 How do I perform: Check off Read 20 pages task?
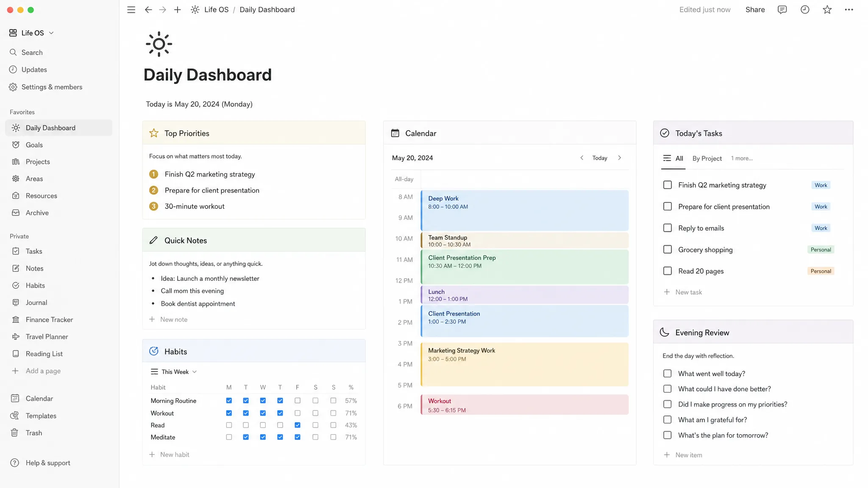pos(668,271)
